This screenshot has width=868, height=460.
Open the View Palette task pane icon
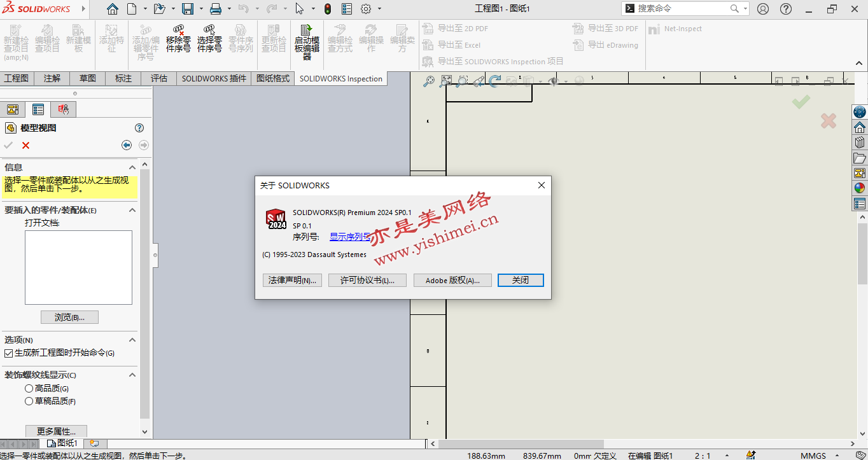(x=860, y=173)
